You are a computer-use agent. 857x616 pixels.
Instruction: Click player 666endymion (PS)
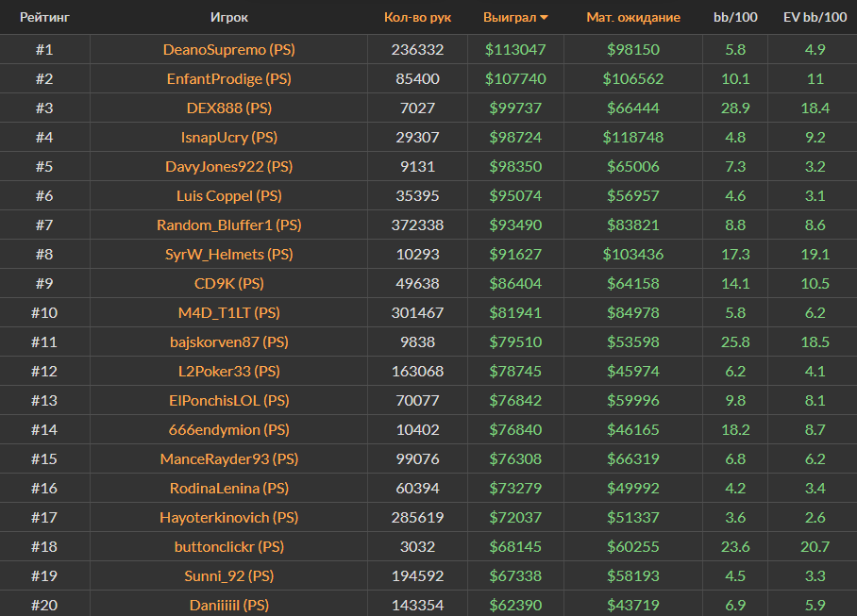click(228, 429)
